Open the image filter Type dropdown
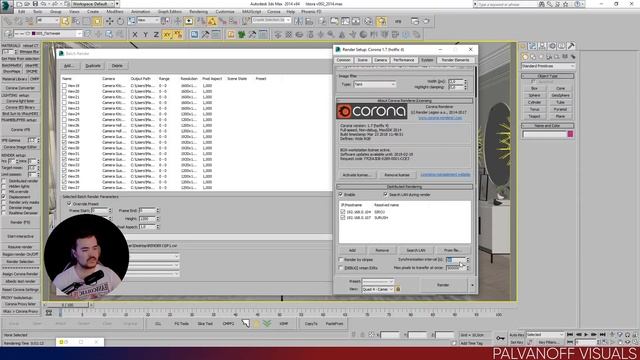Viewport: 640px width, 360px height. pos(374,84)
